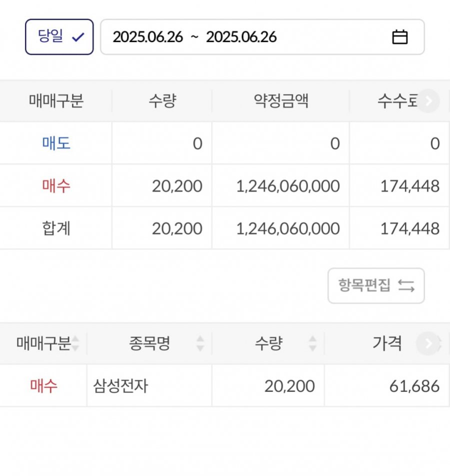This screenshot has height=476, width=450.
Task: Click the 61,686 price cell
Action: pos(414,386)
